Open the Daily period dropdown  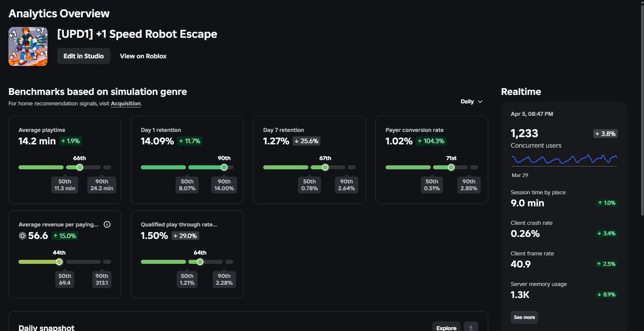click(472, 101)
